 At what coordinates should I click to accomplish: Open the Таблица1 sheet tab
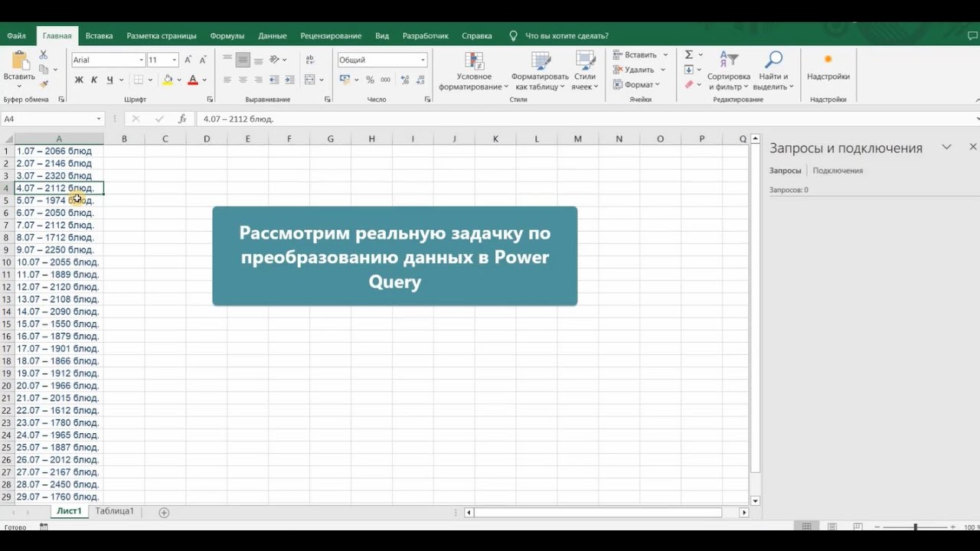[115, 511]
